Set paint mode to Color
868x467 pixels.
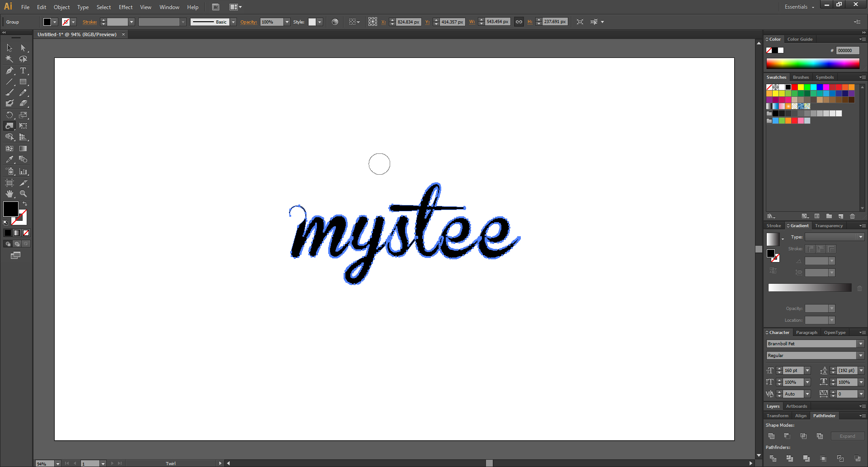pos(8,233)
